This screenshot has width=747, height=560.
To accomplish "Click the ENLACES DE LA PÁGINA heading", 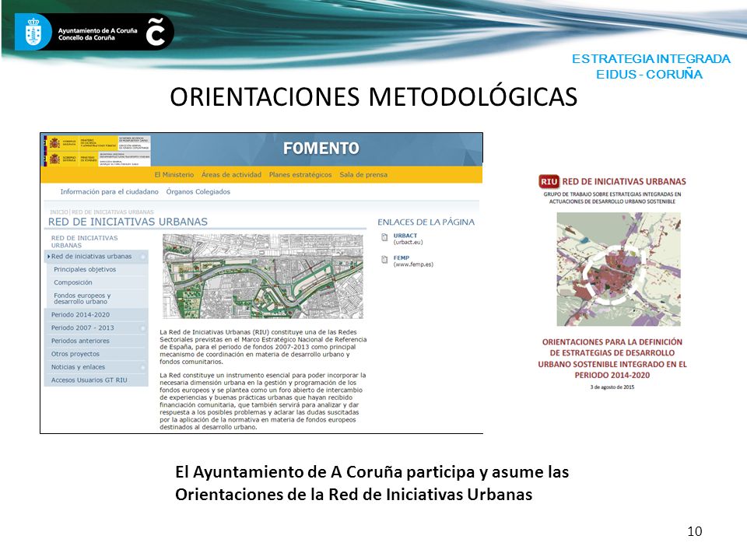I will (x=426, y=222).
